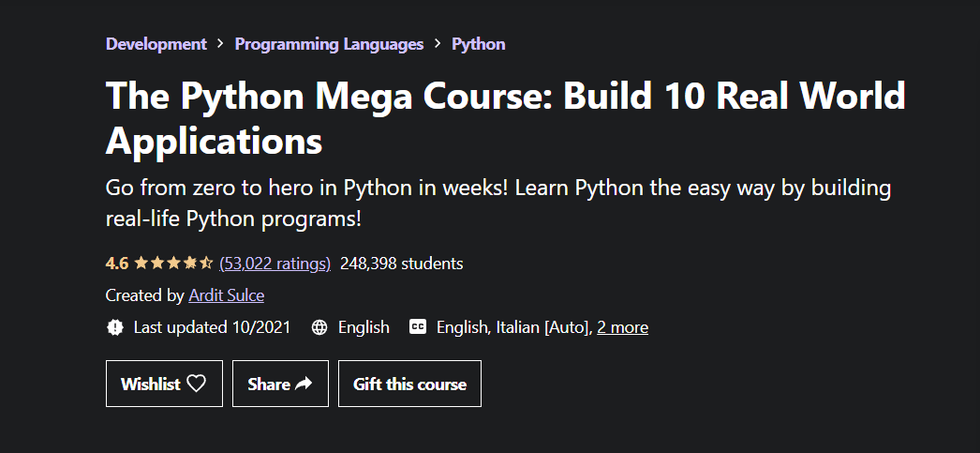Click the share arrow icon

pyautogui.click(x=304, y=384)
